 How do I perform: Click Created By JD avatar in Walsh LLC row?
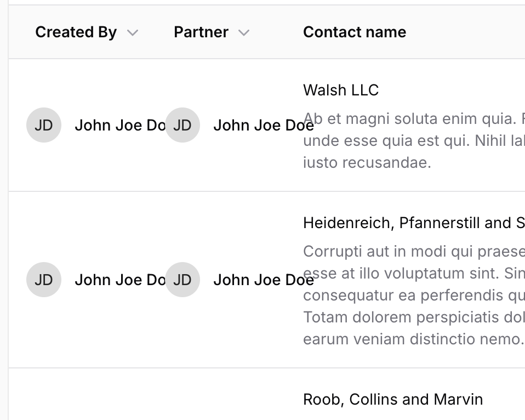click(43, 125)
